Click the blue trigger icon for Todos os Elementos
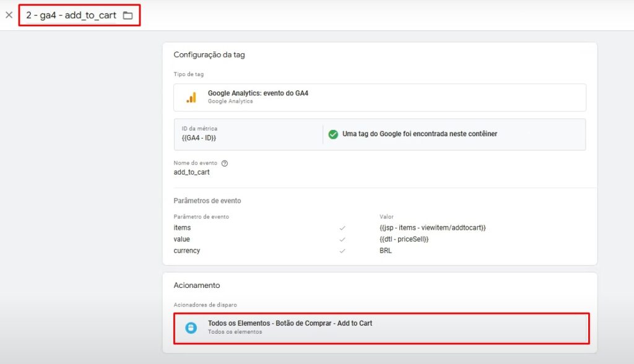The width and height of the screenshot is (634, 364). [191, 327]
